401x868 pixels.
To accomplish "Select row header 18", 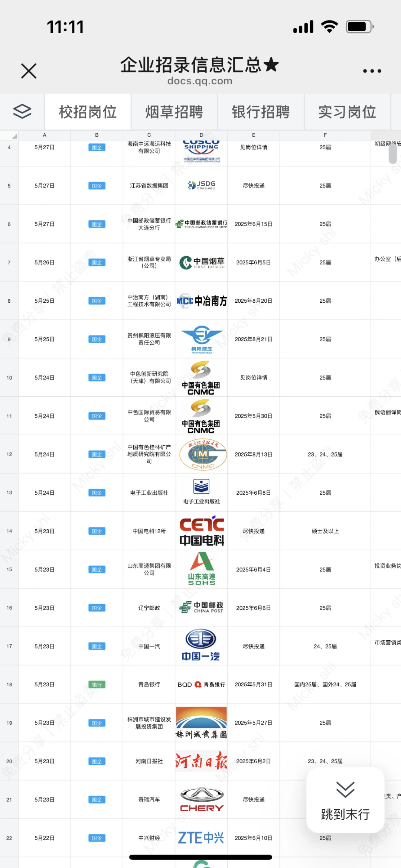I will click(x=9, y=685).
